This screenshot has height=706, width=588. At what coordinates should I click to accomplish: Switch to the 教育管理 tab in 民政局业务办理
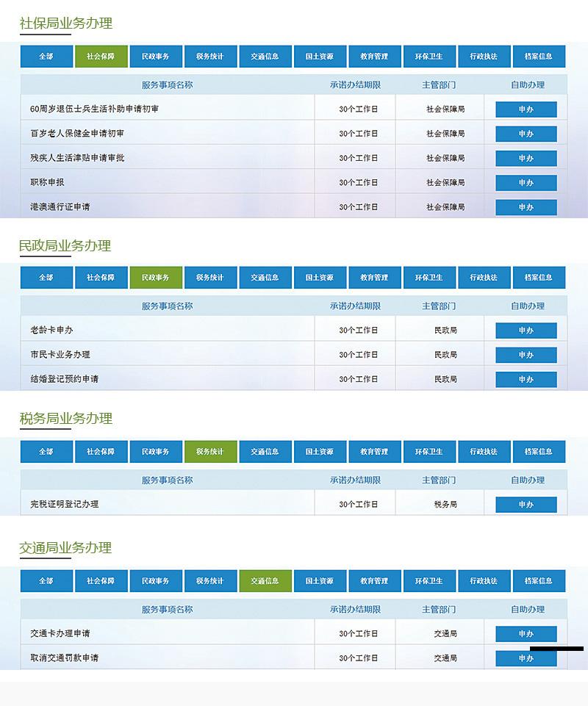(376, 278)
